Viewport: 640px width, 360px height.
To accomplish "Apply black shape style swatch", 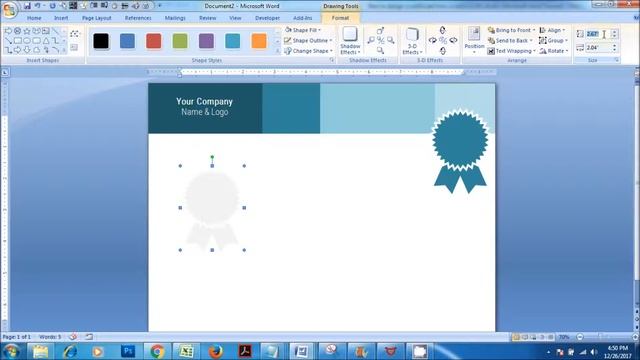I will click(x=101, y=41).
